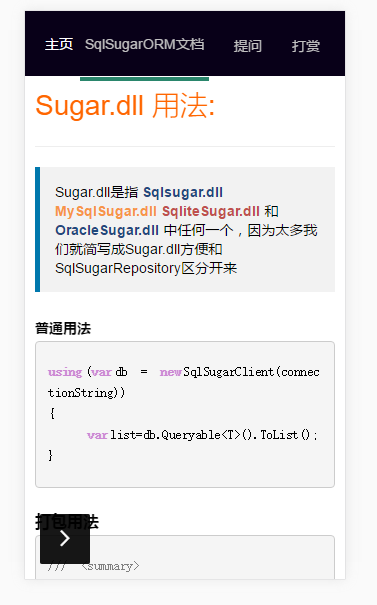Click the <summary> comment in second code block
This screenshot has height=605, width=377.
tap(110, 566)
